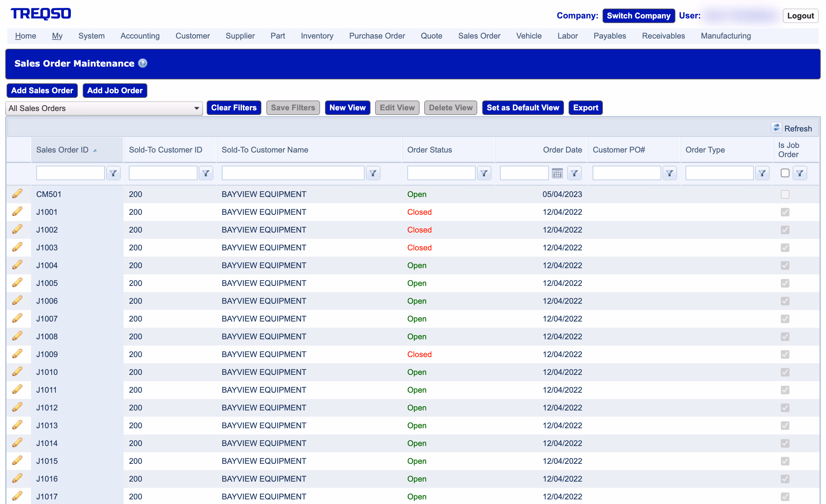Focus the Customer PO# filter field
This screenshot has width=826, height=504.
[x=627, y=173]
